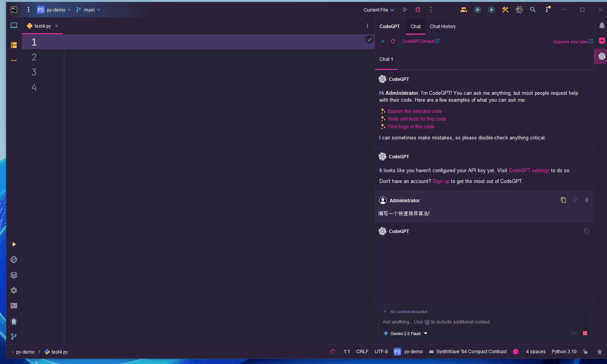Change CRLF line separator

pos(362,352)
